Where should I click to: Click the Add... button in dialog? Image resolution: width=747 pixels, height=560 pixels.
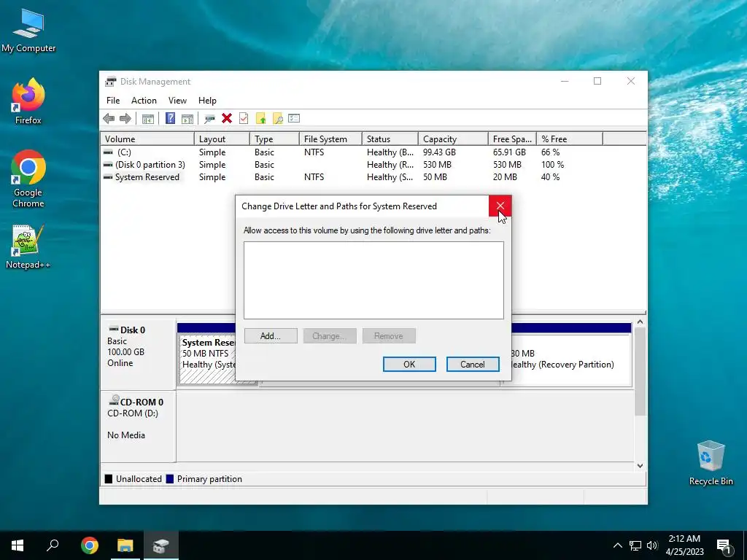(271, 335)
